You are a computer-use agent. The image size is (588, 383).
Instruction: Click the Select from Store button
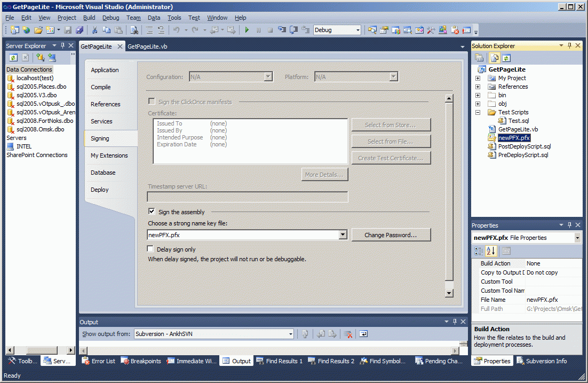click(x=391, y=124)
